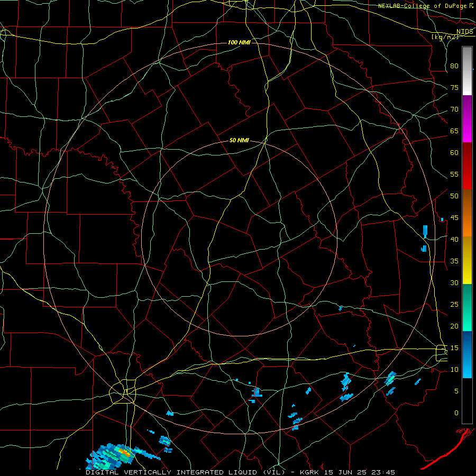The image size is (476, 476).
Task: Click the scale value 10
Action: [x=454, y=370]
